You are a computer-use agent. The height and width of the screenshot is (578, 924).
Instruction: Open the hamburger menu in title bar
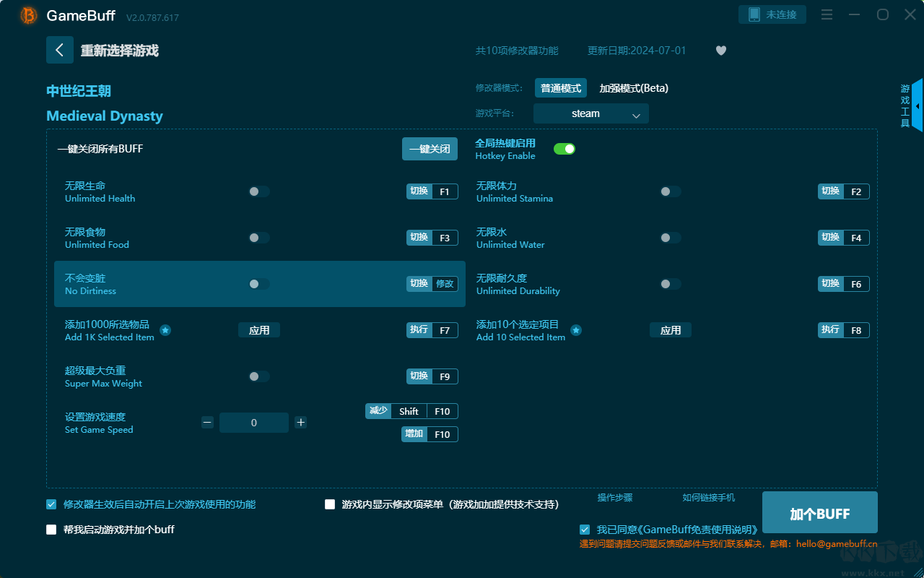(x=827, y=15)
